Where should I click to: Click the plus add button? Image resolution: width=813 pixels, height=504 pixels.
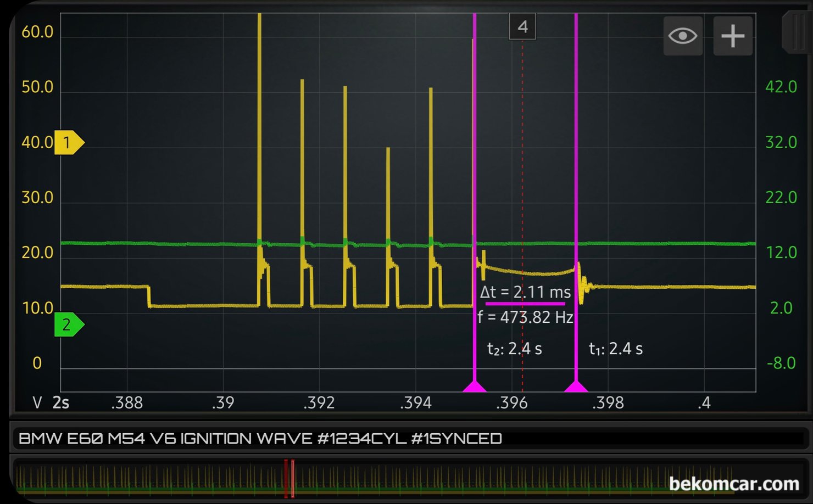click(x=732, y=36)
